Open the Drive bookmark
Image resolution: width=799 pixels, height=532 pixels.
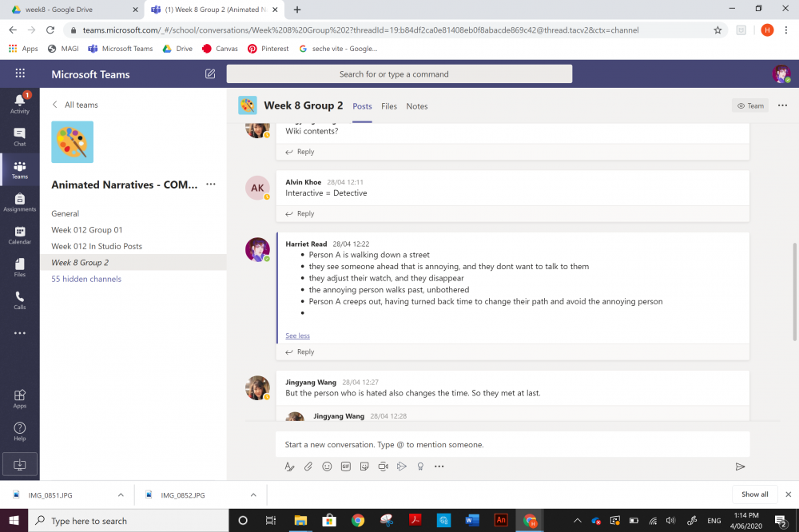pyautogui.click(x=177, y=49)
